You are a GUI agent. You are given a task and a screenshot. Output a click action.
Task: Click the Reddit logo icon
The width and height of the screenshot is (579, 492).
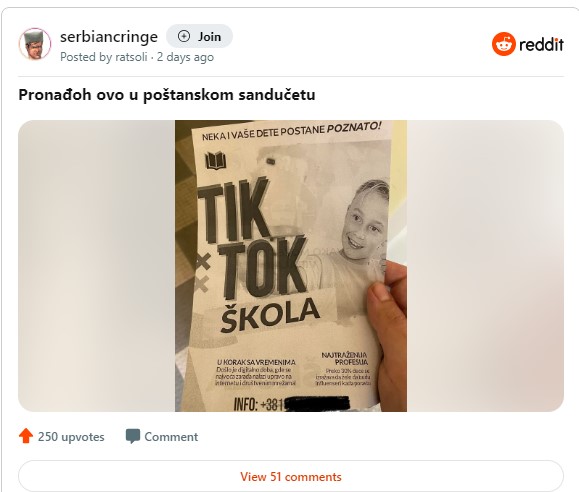coord(504,44)
